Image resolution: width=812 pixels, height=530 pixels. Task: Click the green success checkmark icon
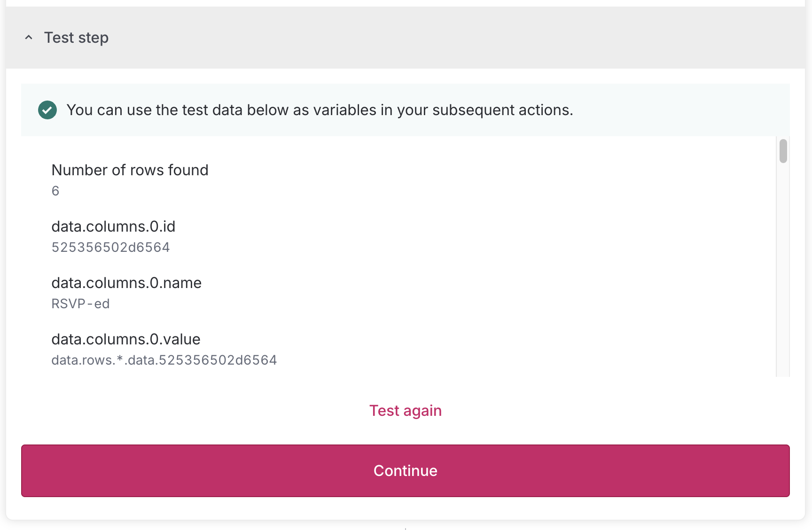click(x=47, y=110)
